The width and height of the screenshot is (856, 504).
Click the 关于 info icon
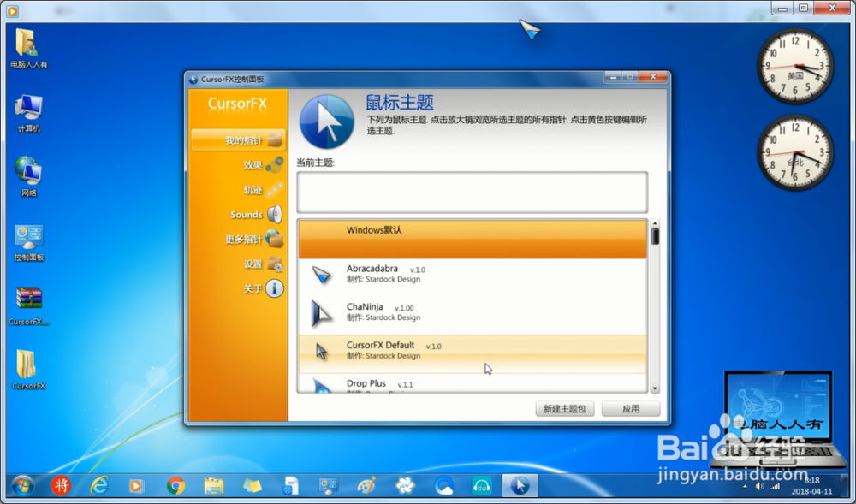(275, 288)
